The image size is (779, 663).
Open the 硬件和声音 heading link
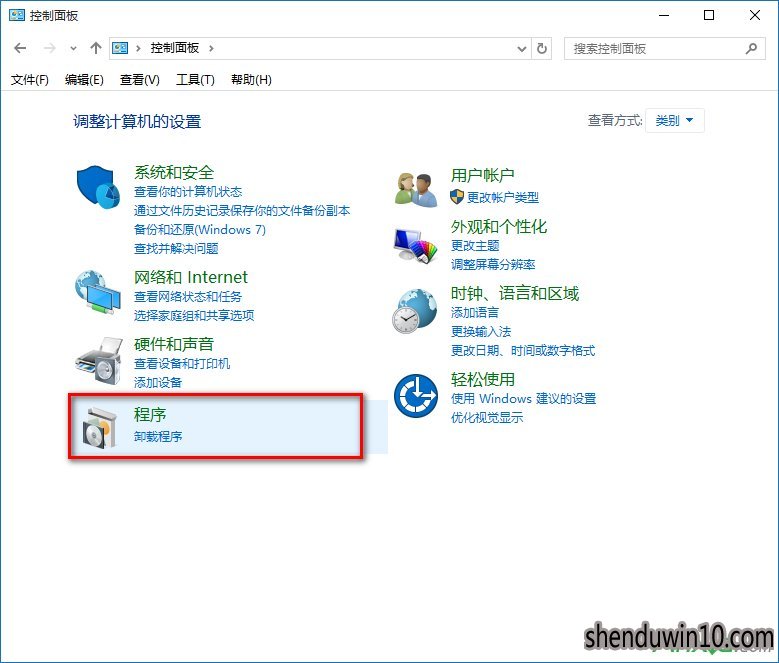pyautogui.click(x=174, y=344)
